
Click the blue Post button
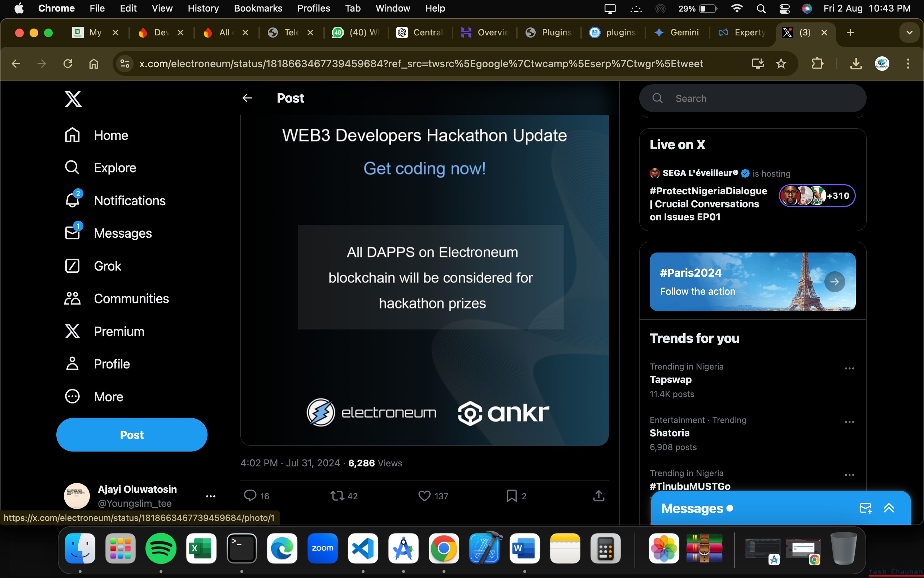(x=132, y=435)
